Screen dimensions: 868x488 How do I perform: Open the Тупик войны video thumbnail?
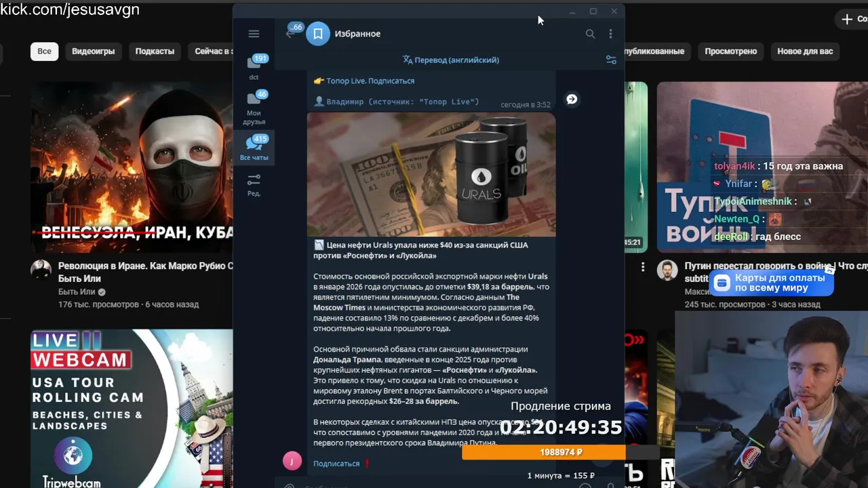click(x=762, y=167)
